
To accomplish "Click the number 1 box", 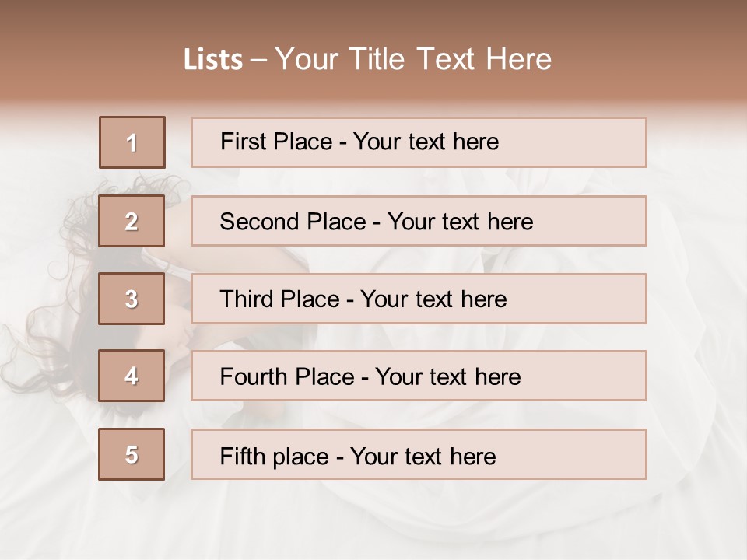I will tap(132, 142).
